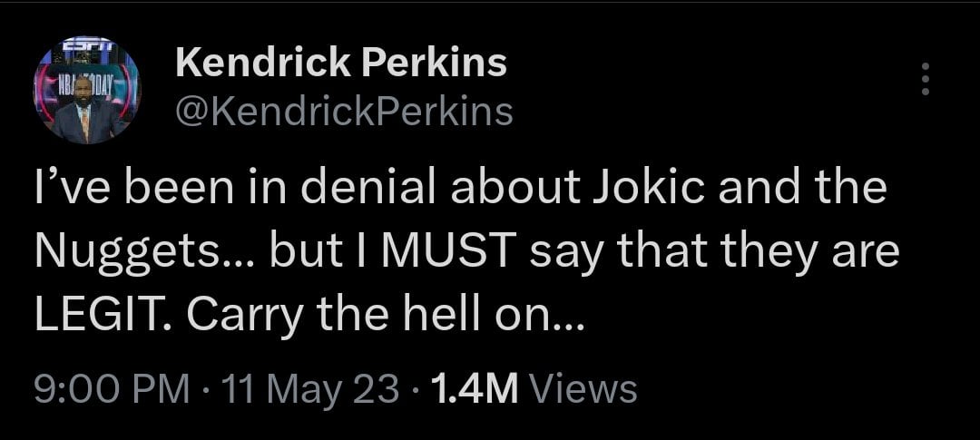Open the 1.4M view count
Viewport: 980px width, 440px height.
(x=475, y=389)
